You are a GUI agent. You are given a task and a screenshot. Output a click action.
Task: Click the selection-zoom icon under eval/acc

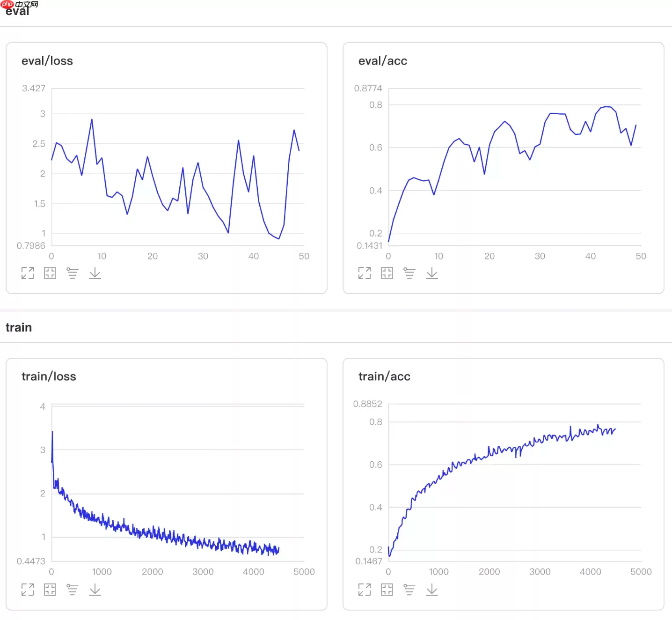coord(387,273)
